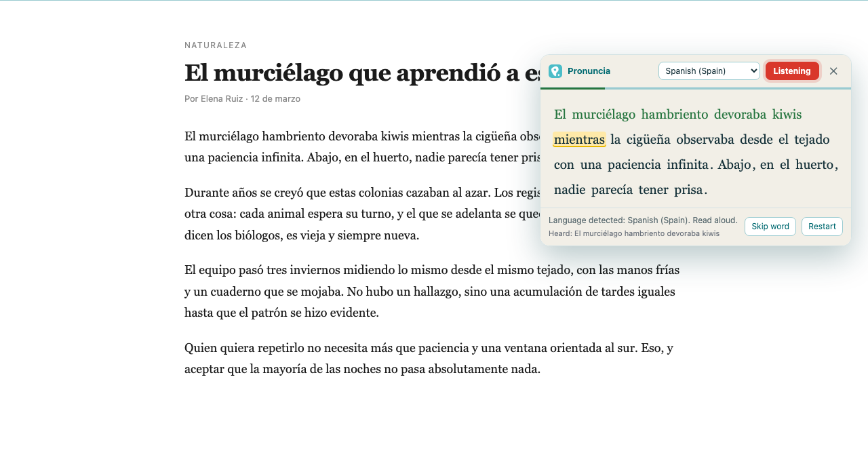This screenshot has height=468, width=868.
Task: Click the sentence "dicen los biólogos, es vieja"
Action: point(302,236)
